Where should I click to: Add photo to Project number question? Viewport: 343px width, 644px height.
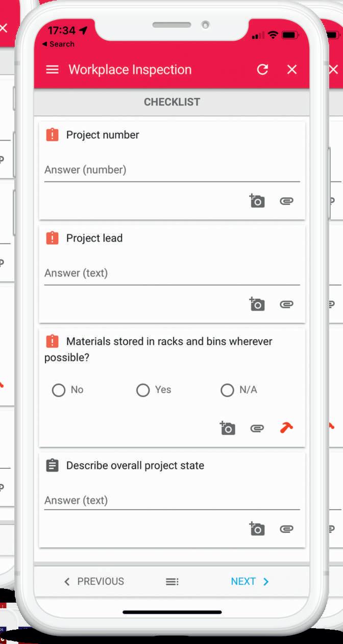tap(257, 201)
